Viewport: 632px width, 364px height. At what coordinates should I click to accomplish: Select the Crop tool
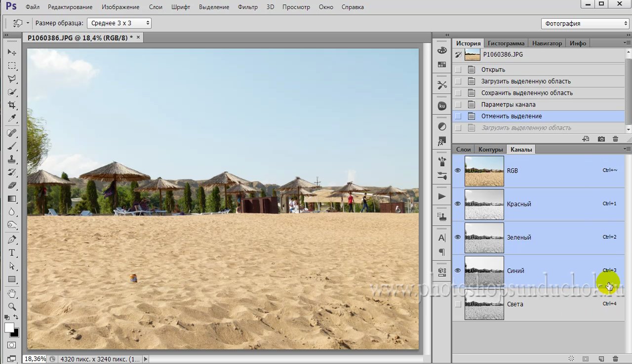pyautogui.click(x=12, y=105)
